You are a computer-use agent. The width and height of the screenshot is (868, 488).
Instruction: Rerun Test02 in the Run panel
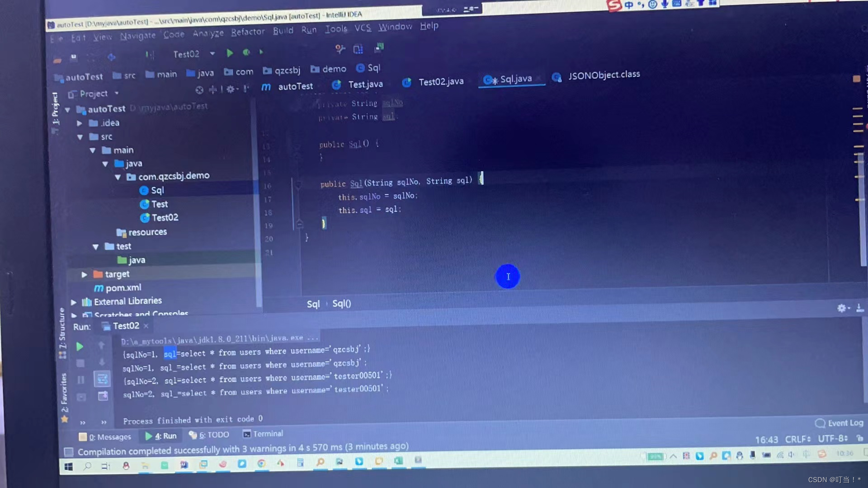(80, 347)
